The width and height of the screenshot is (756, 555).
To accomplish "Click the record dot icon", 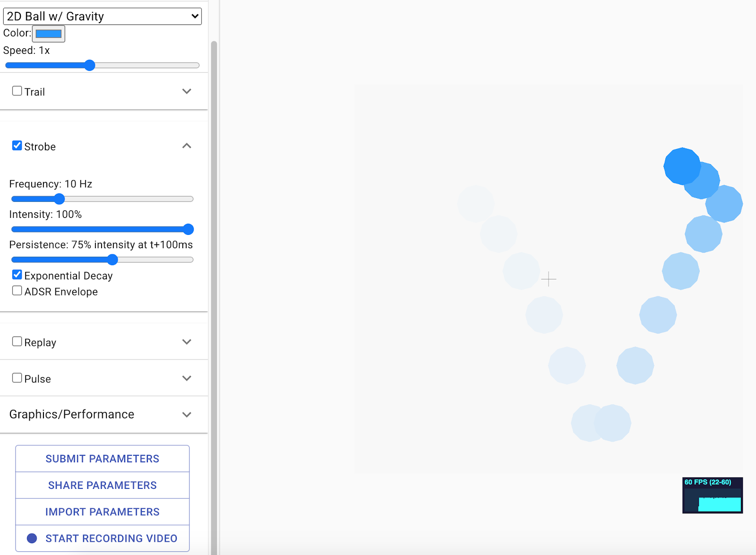I will click(32, 538).
